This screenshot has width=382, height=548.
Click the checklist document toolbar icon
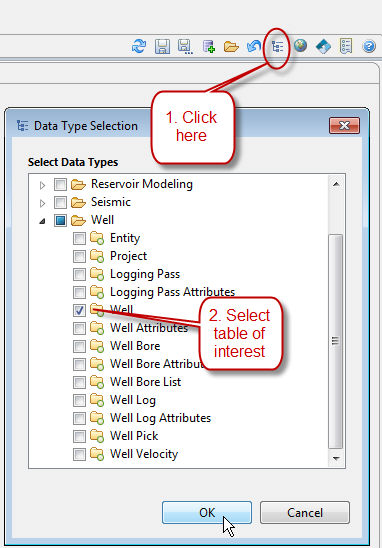click(x=346, y=46)
